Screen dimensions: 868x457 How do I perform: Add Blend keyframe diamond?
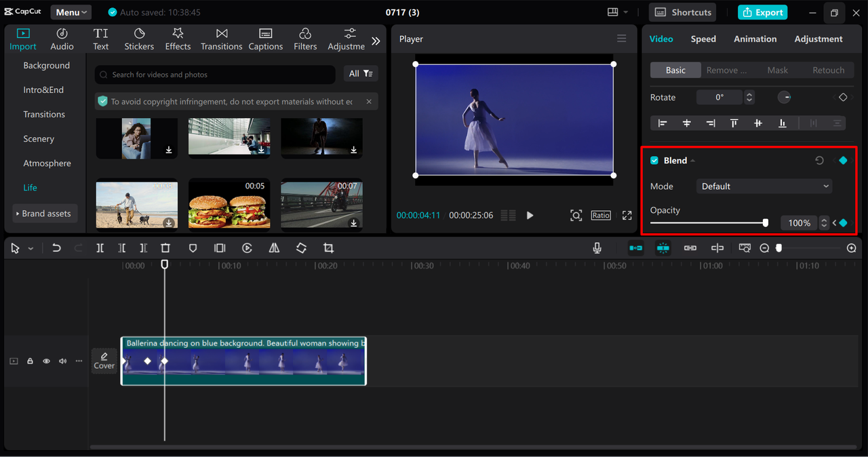(x=843, y=161)
